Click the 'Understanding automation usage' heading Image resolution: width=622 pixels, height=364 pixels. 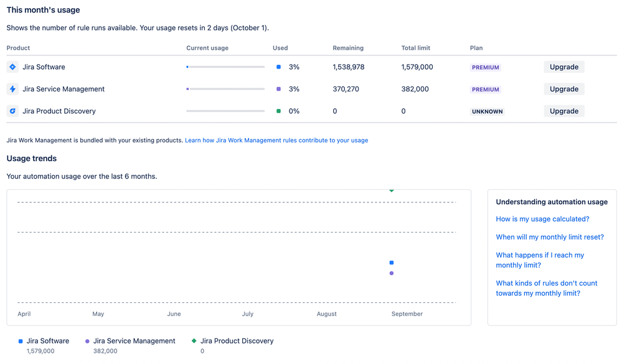(x=552, y=202)
